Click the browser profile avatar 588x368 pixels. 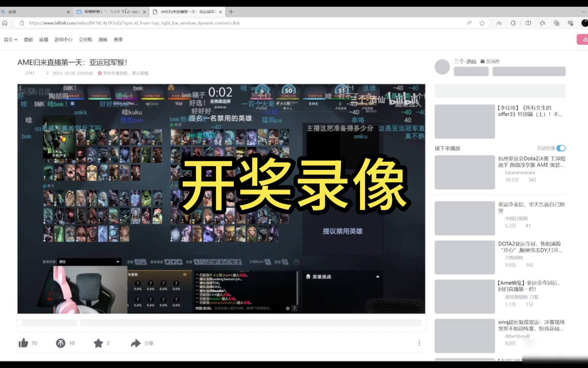tap(585, 23)
